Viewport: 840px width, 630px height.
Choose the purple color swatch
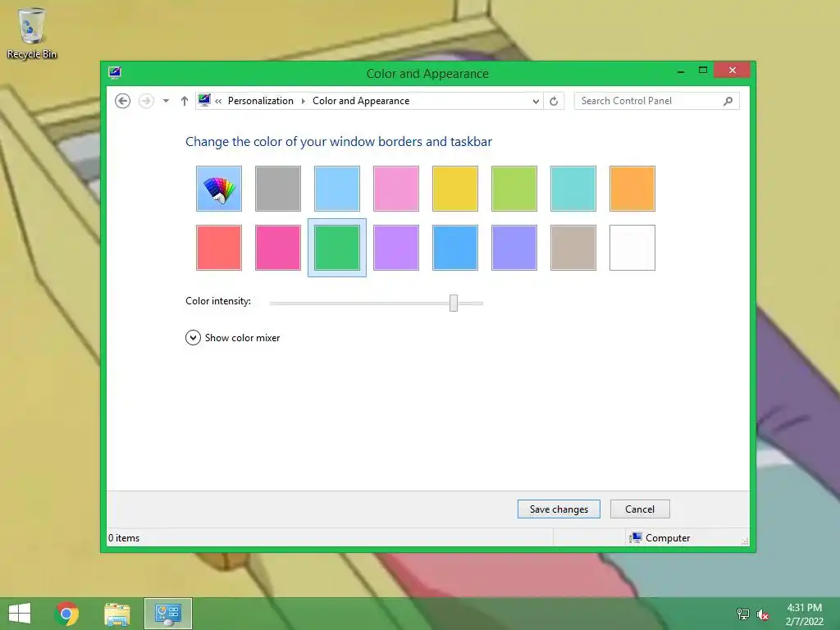(x=396, y=248)
